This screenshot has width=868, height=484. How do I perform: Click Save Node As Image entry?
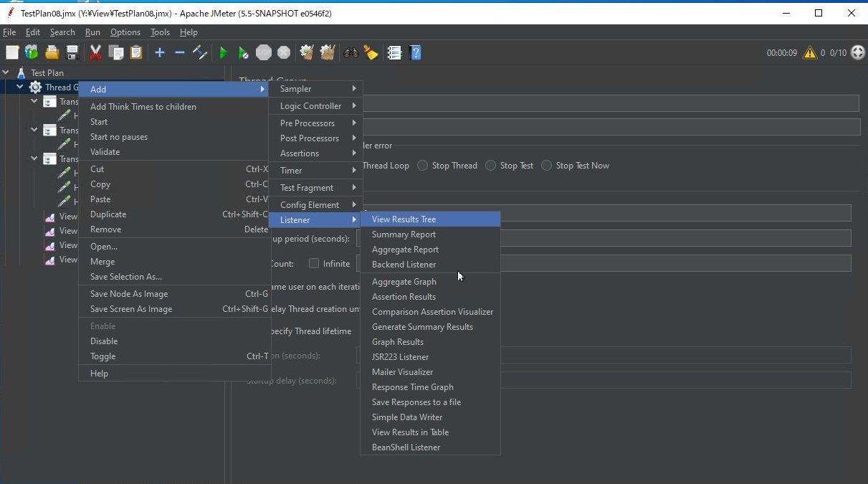(129, 294)
